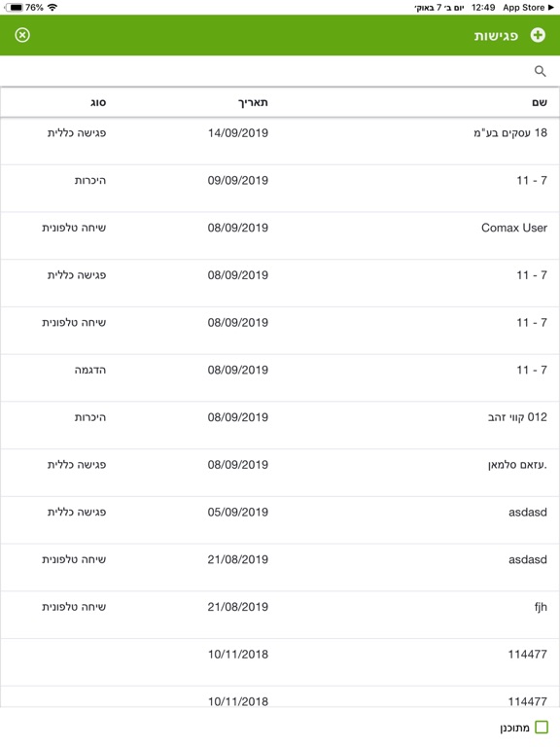Sort by the תאריך column header
Viewport: 560px width, 747px height.
point(253,102)
